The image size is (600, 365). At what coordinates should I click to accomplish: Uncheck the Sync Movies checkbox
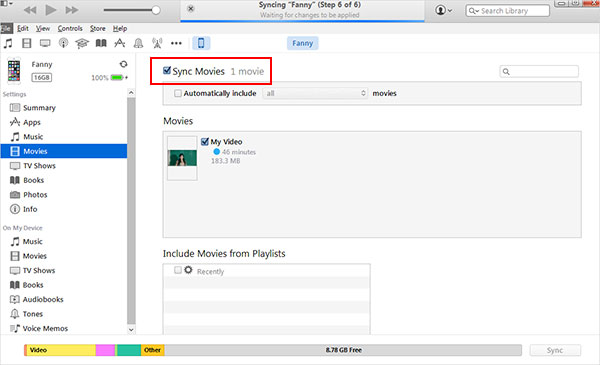167,70
